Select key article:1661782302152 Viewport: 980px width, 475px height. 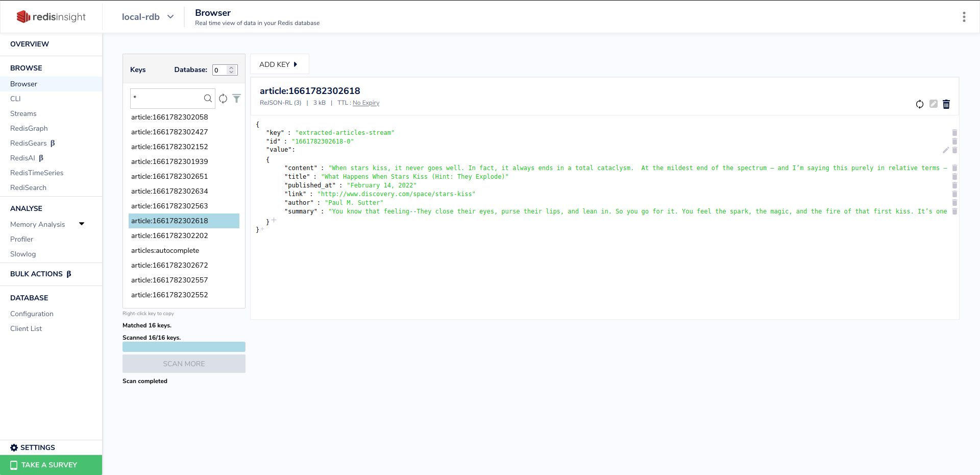[184, 147]
